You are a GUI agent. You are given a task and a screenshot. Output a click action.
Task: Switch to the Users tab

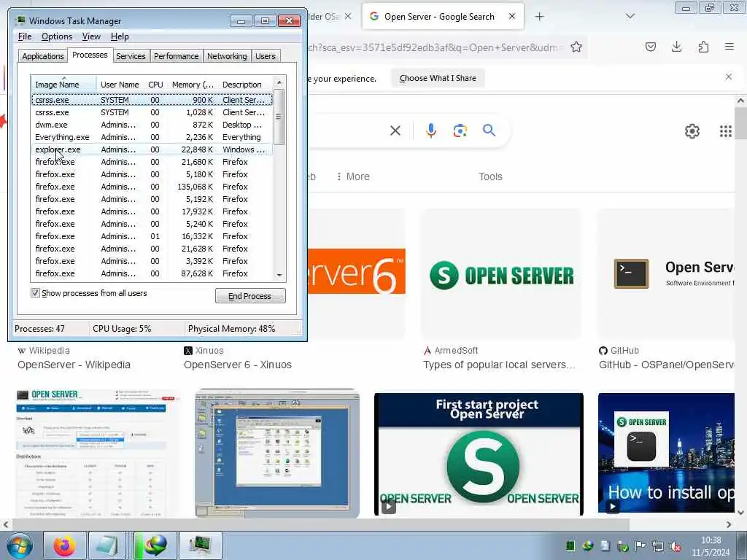coord(266,56)
